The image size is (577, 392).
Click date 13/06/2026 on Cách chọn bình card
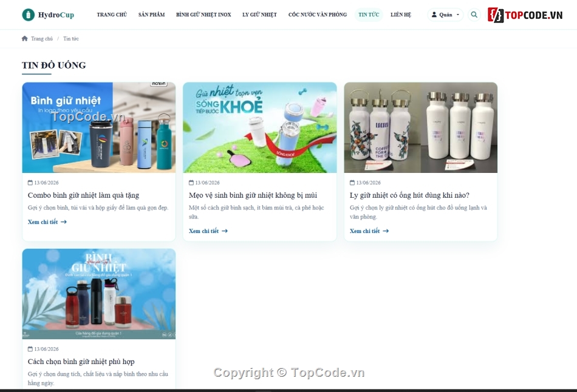pyautogui.click(x=46, y=349)
